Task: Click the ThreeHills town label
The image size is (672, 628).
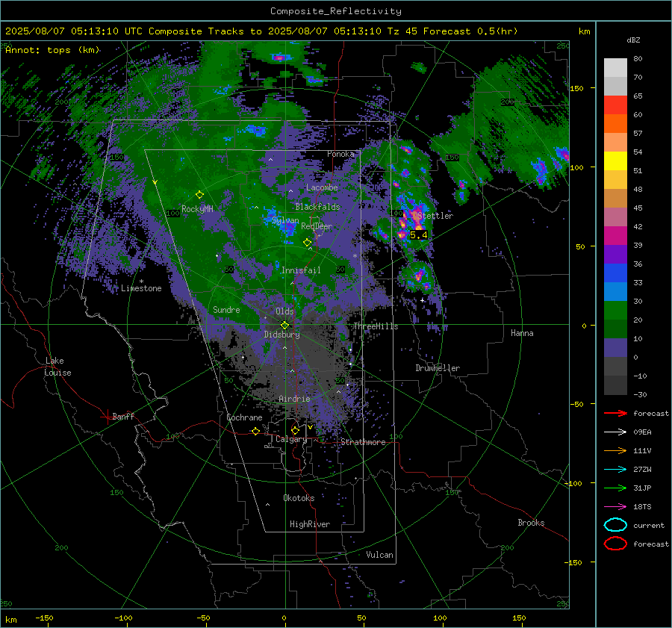Action: [376, 326]
